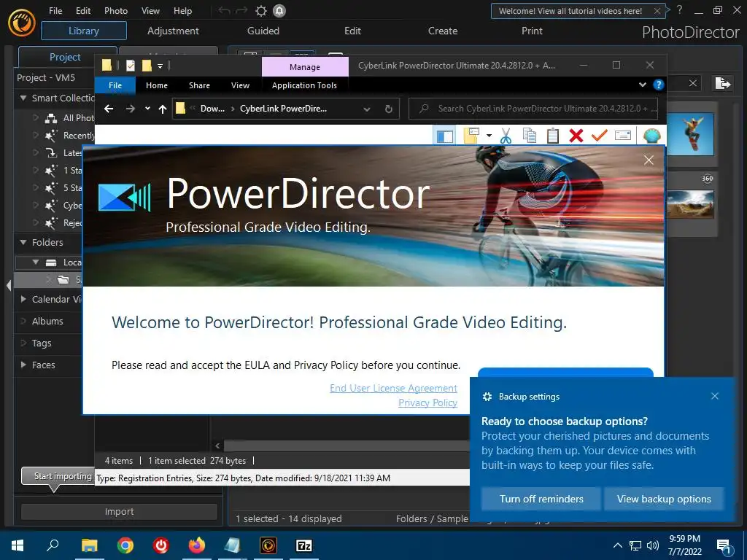Click Explorer forward arrow
The image size is (747, 560).
coord(130,109)
